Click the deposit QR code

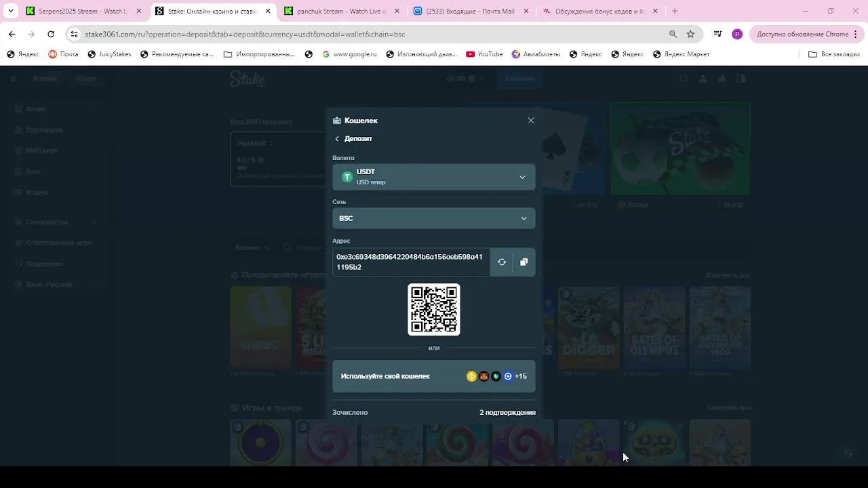coord(434,310)
